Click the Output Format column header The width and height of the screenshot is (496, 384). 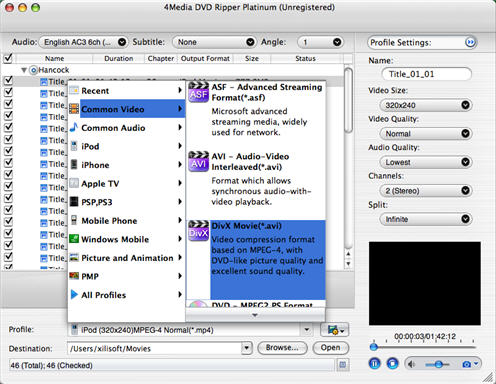pyautogui.click(x=205, y=59)
